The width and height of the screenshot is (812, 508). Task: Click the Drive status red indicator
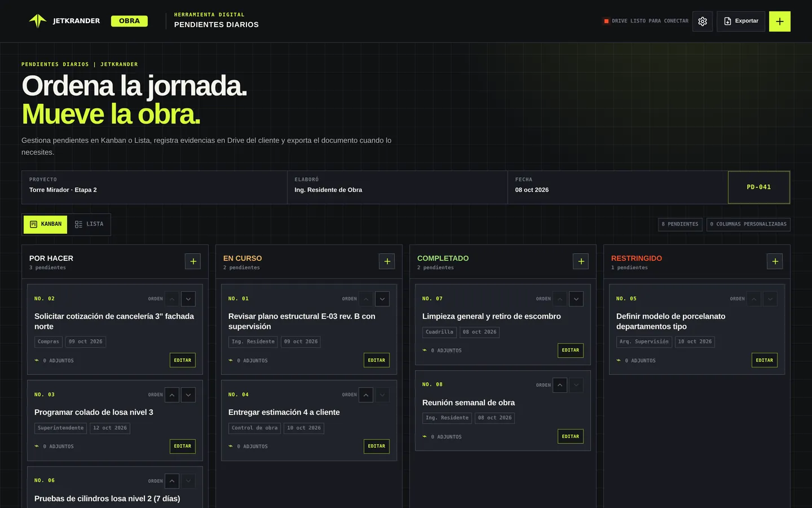(606, 21)
